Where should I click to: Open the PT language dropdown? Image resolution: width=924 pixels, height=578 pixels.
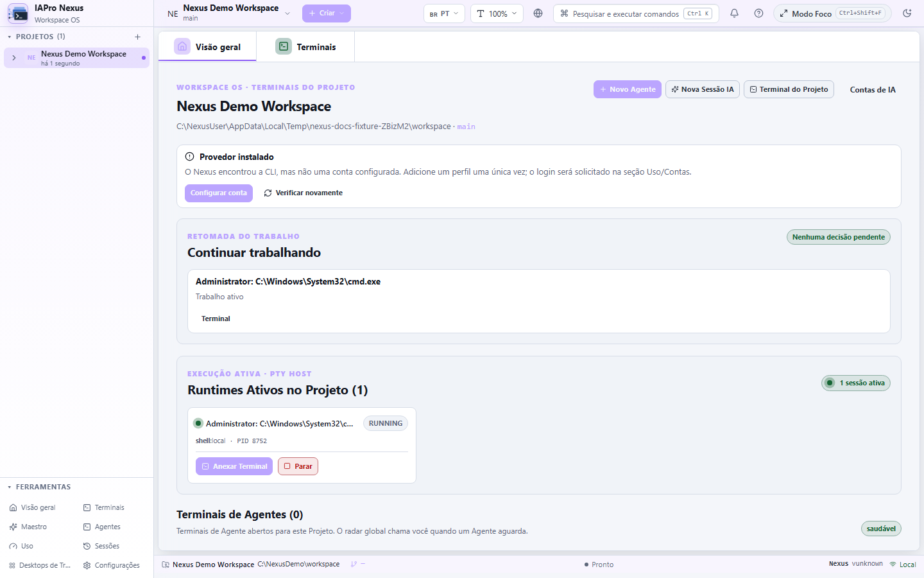tap(444, 13)
